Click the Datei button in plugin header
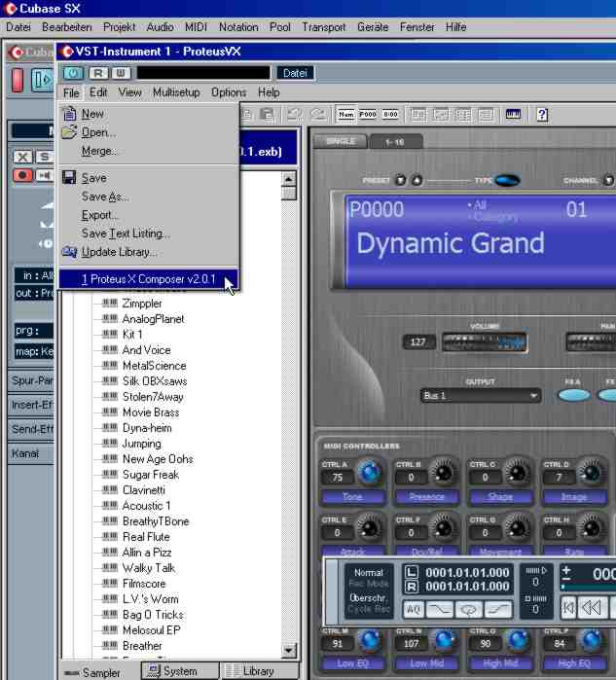Image resolution: width=616 pixels, height=680 pixels. [295, 73]
